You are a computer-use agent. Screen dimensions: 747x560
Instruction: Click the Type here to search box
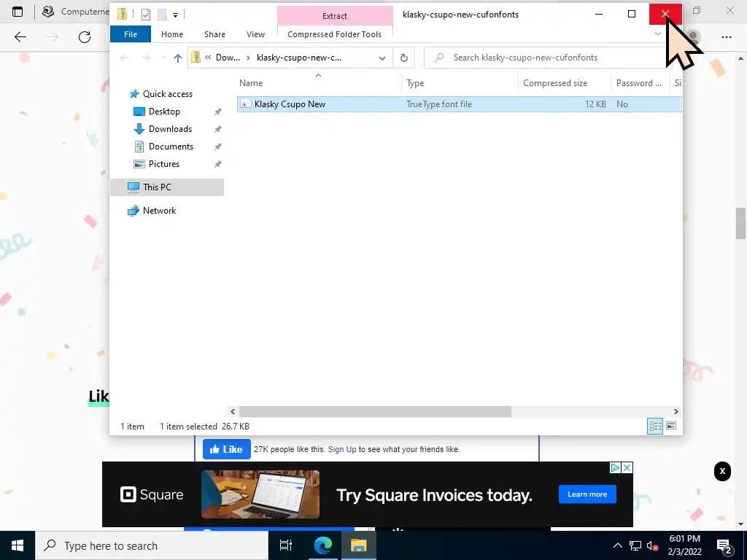click(152, 545)
